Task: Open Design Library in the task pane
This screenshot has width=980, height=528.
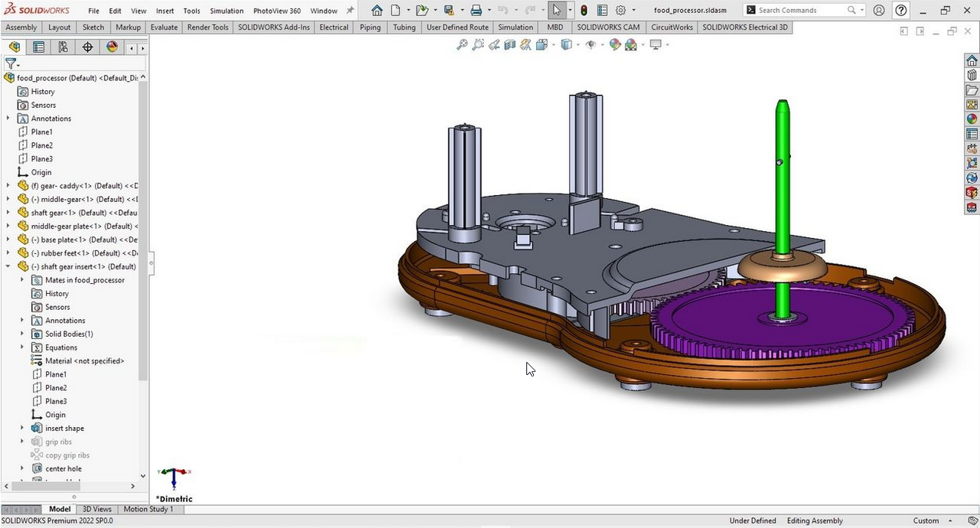Action: click(x=972, y=76)
